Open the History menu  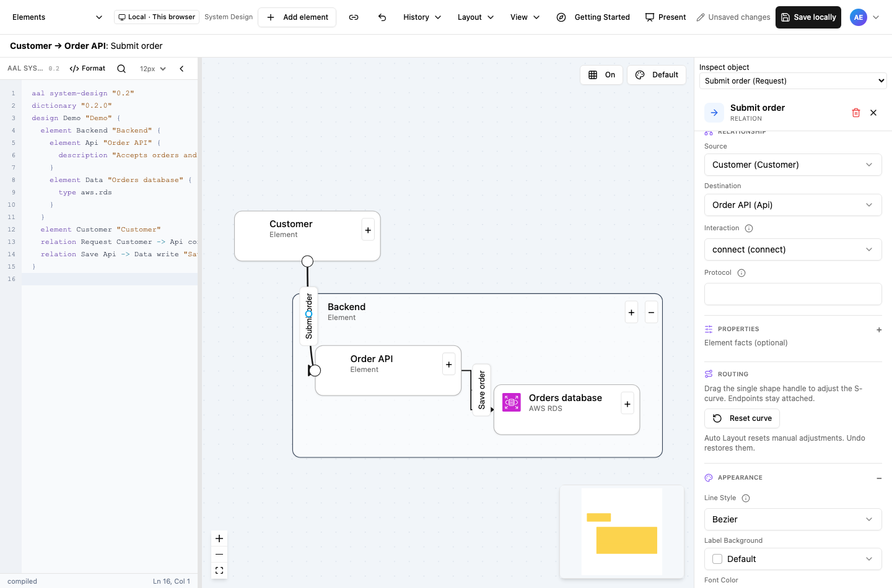pos(422,17)
